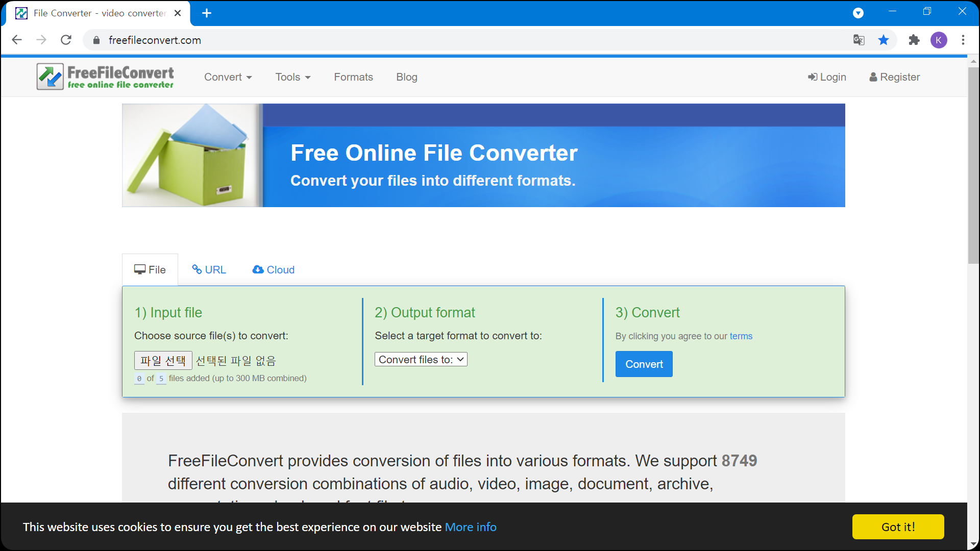This screenshot has height=551, width=980.
Task: Click the 파일 선택 file picker
Action: point(163,360)
